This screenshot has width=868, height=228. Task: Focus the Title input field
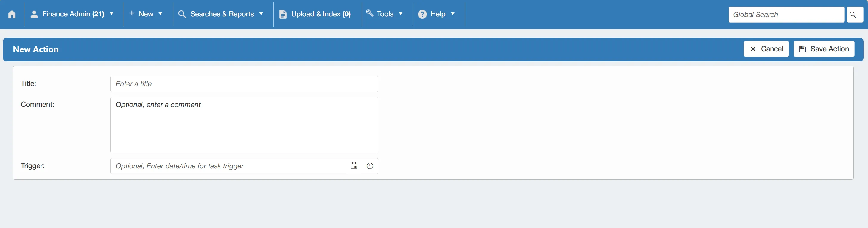pyautogui.click(x=244, y=84)
